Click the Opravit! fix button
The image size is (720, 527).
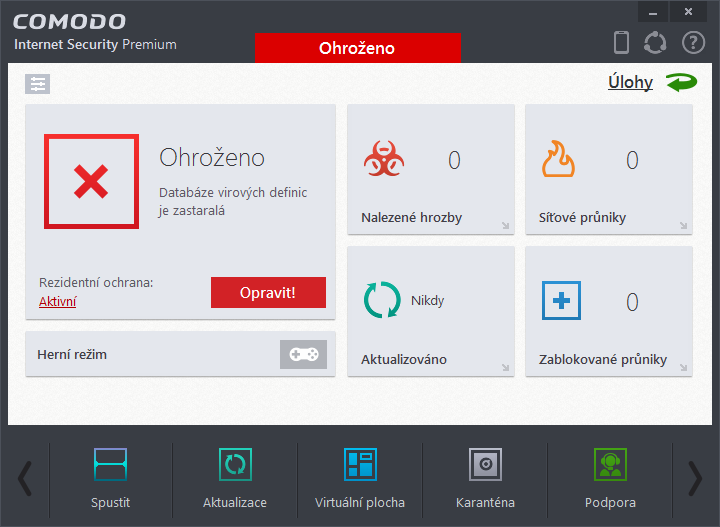(268, 292)
